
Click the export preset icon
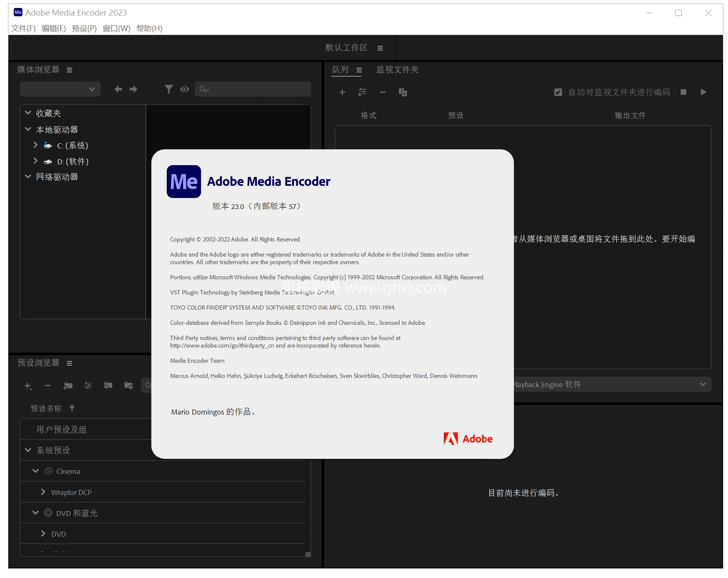[128, 385]
